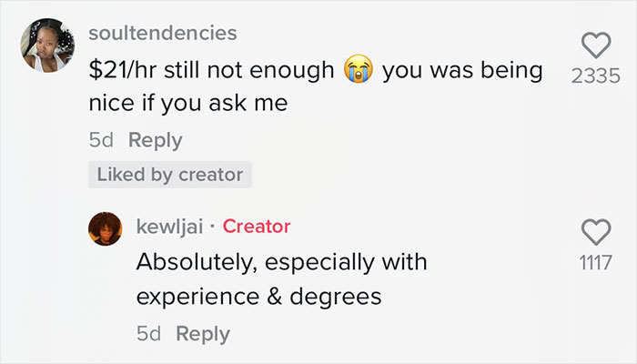Click the 1117 like count

coord(595,263)
